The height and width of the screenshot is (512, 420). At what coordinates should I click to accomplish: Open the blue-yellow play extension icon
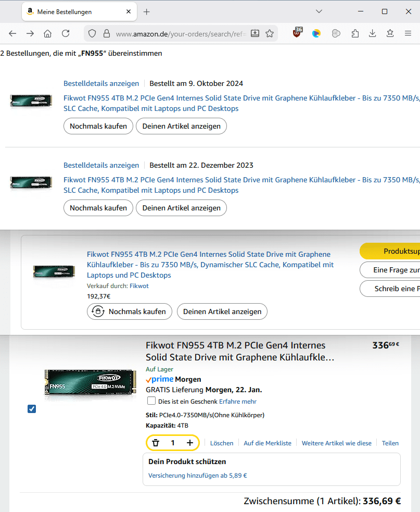point(316,33)
